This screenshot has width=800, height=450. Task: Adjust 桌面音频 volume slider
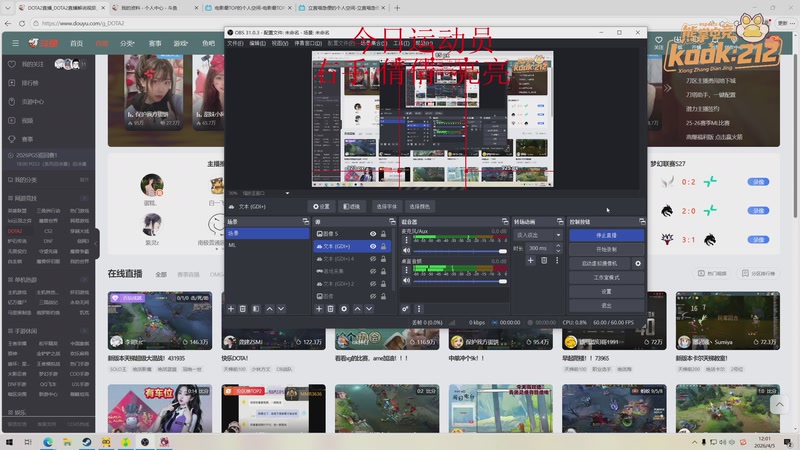tap(459, 281)
